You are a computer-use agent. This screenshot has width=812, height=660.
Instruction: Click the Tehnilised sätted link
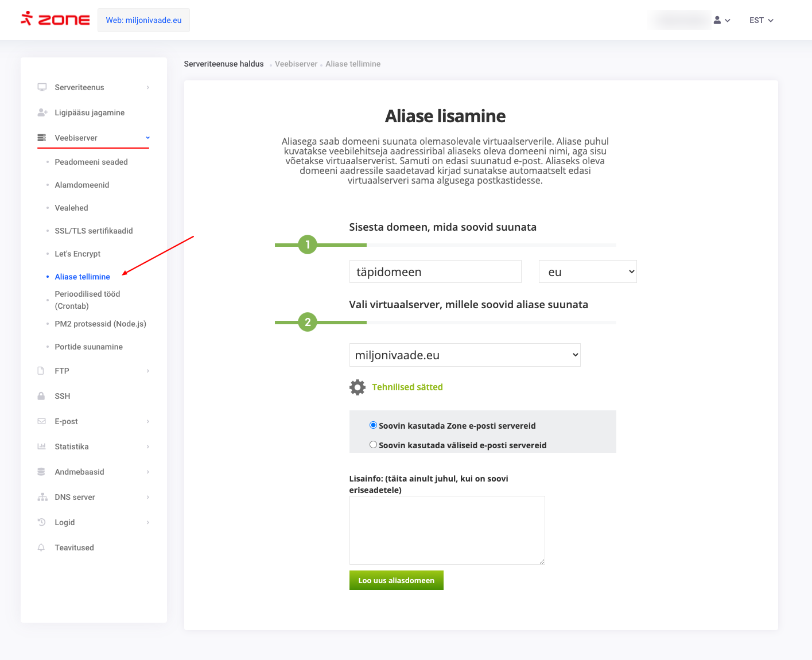pyautogui.click(x=407, y=387)
